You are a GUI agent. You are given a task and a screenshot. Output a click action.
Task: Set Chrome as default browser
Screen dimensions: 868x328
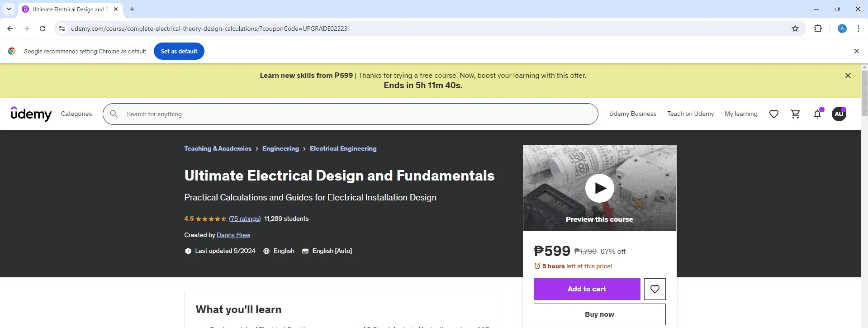[x=179, y=51]
